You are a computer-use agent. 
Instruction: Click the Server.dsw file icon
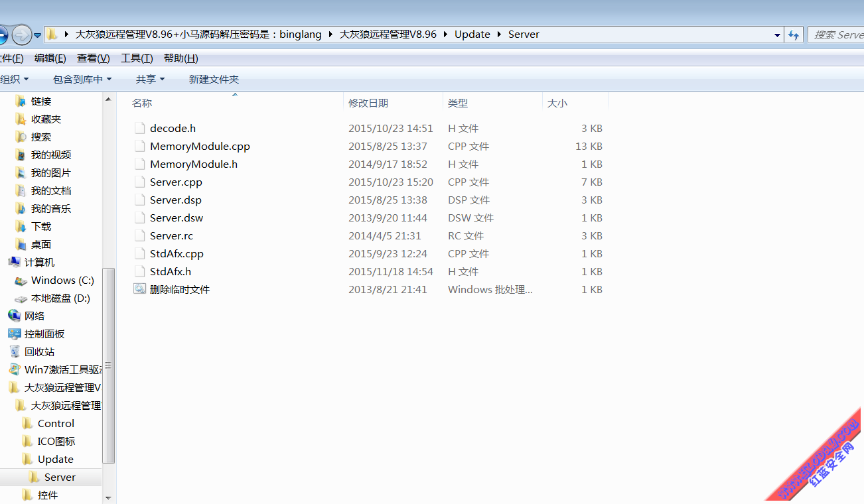point(139,218)
